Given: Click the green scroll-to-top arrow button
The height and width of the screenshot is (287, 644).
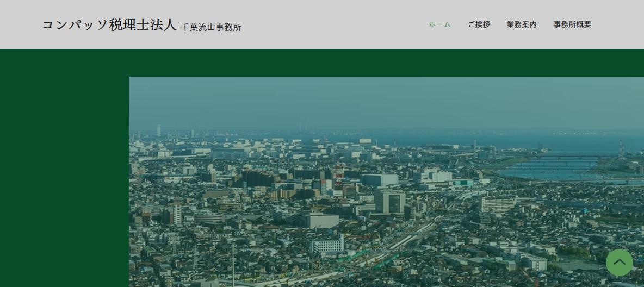Looking at the screenshot, I should [x=620, y=263].
